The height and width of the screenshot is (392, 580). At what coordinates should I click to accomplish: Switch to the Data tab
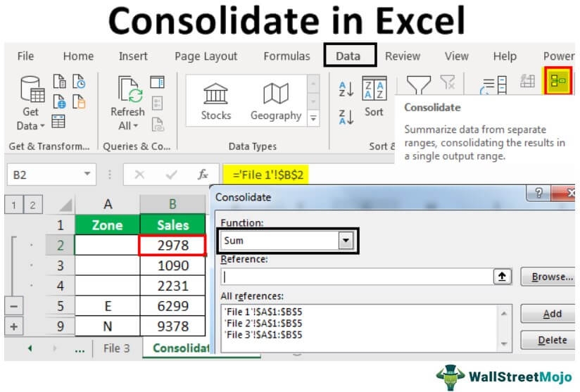pyautogui.click(x=350, y=56)
